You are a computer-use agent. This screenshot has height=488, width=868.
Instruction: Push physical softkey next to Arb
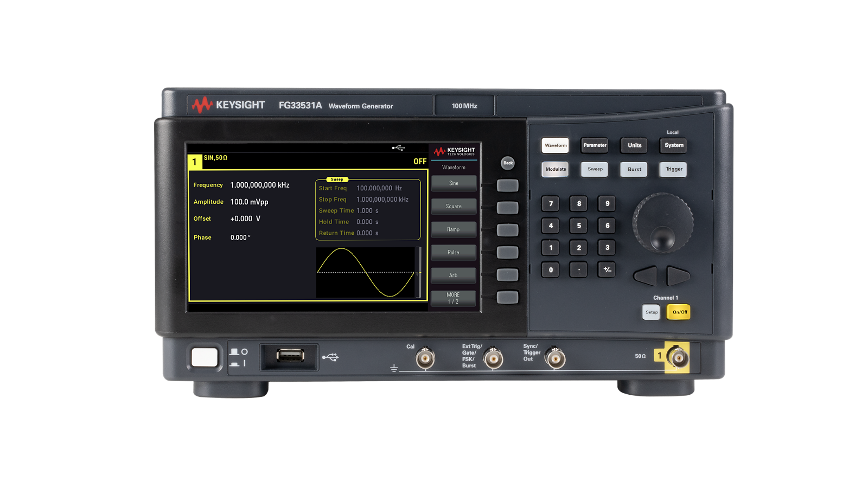point(508,274)
